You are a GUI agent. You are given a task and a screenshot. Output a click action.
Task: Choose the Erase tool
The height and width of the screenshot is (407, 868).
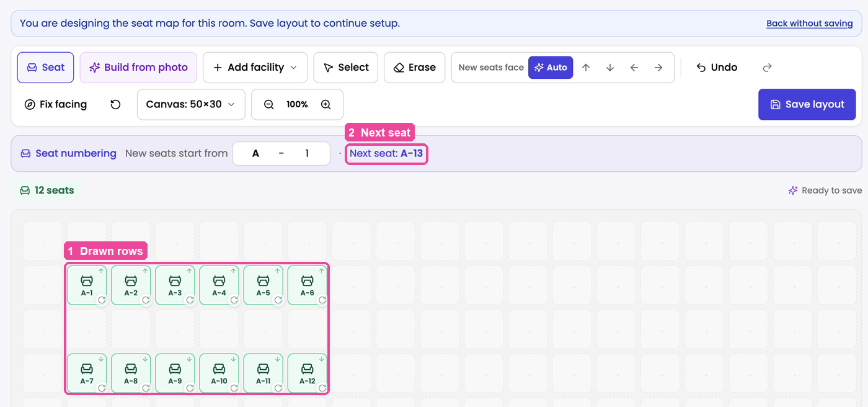415,68
